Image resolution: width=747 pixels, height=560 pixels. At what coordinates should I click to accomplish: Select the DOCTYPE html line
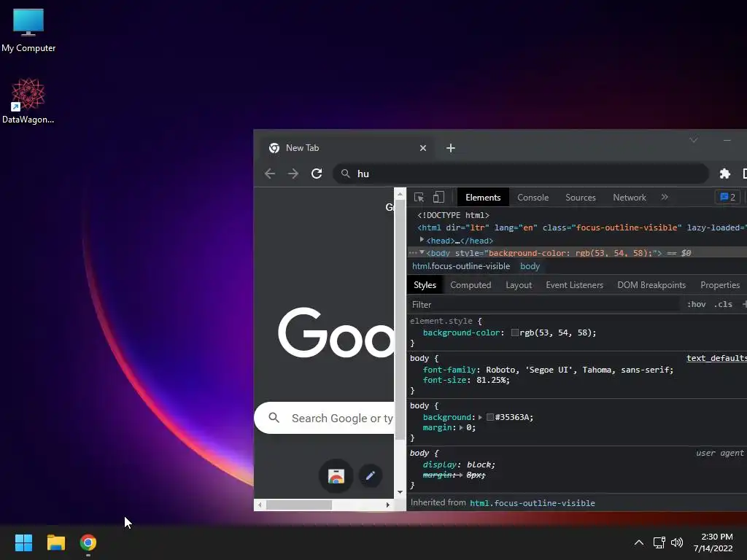[453, 215]
